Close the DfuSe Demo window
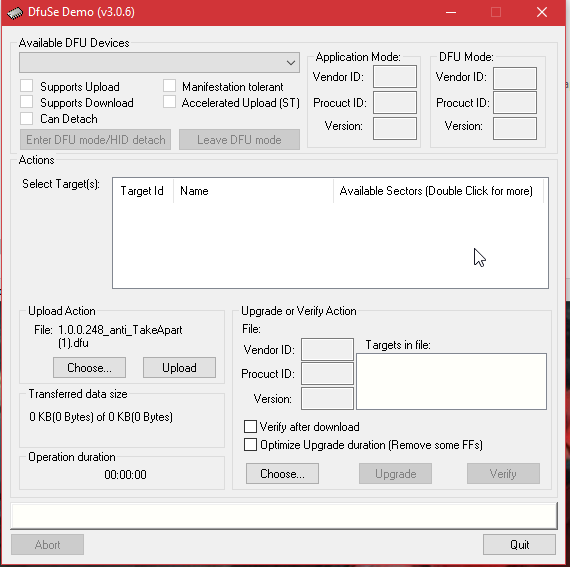The width and height of the screenshot is (570, 567). (542, 12)
